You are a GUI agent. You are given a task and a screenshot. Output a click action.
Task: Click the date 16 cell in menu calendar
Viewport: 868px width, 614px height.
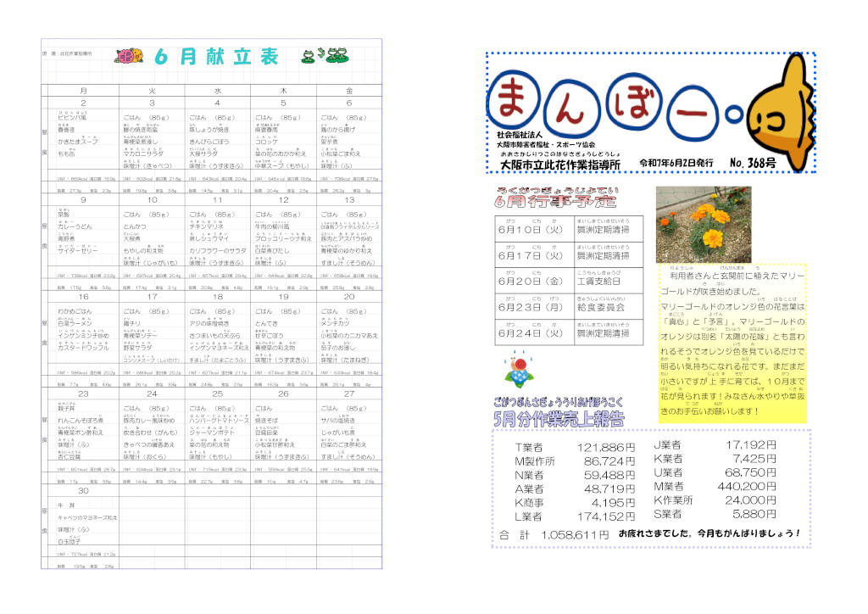click(83, 297)
